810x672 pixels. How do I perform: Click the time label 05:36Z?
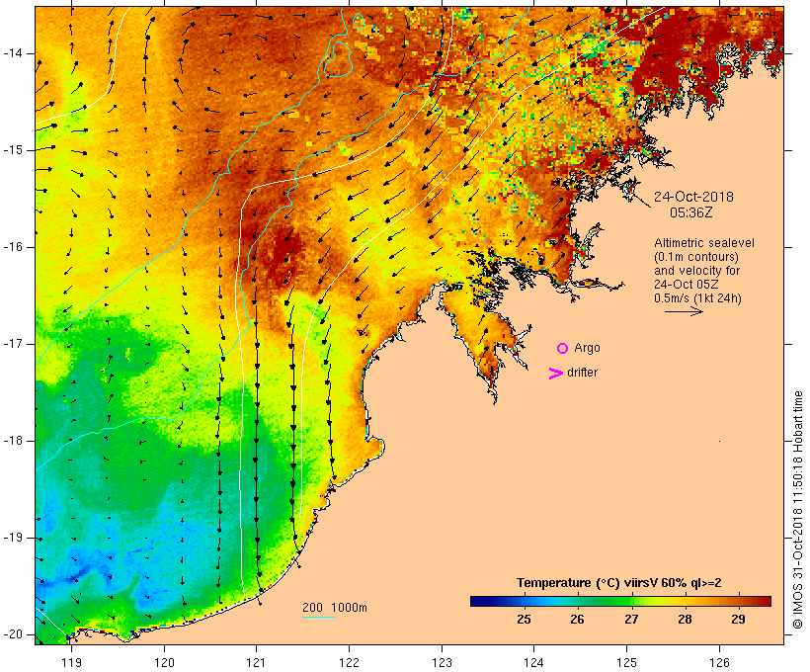click(x=691, y=212)
